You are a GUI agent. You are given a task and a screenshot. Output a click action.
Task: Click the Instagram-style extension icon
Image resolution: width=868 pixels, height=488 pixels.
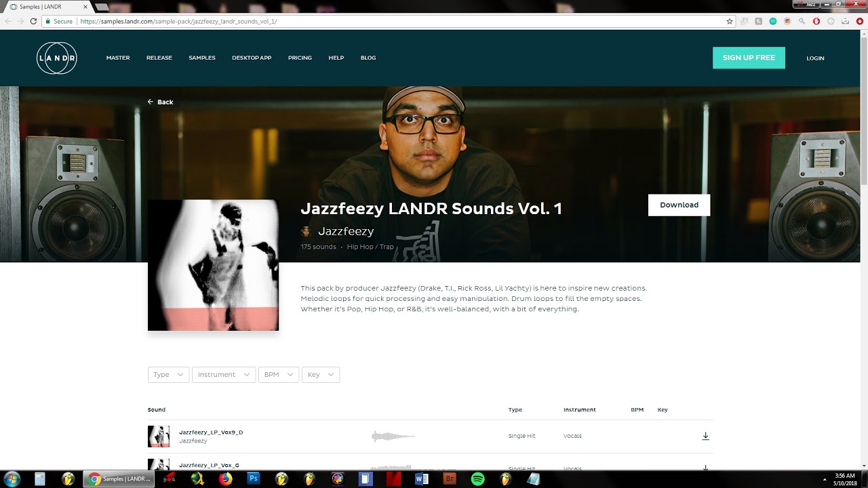pyautogui.click(x=787, y=21)
